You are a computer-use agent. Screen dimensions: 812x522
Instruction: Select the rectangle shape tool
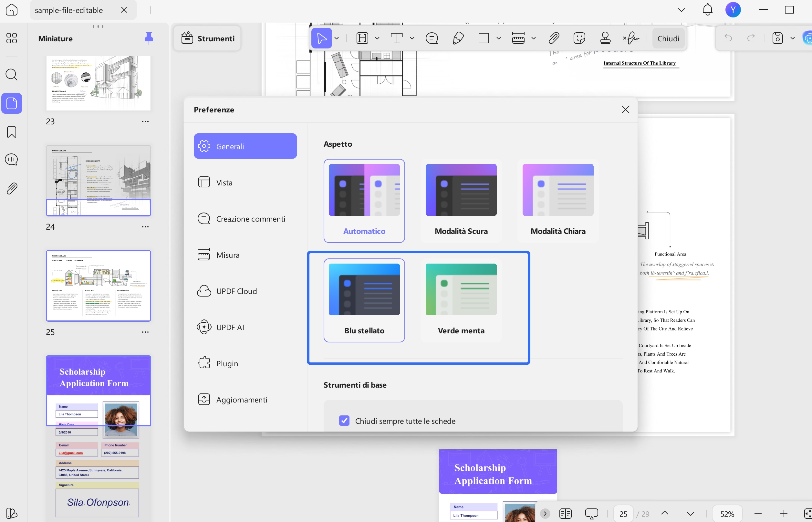[x=484, y=38]
